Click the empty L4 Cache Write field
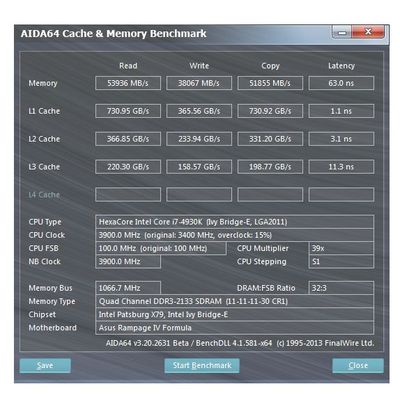Screen dimensions: 400x396 point(199,195)
